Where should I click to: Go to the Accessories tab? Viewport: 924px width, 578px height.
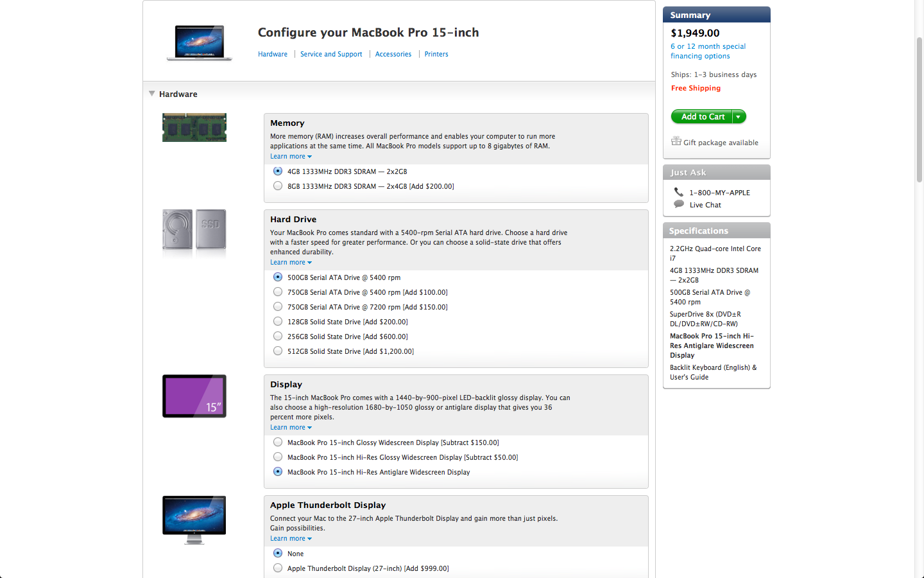[393, 55]
